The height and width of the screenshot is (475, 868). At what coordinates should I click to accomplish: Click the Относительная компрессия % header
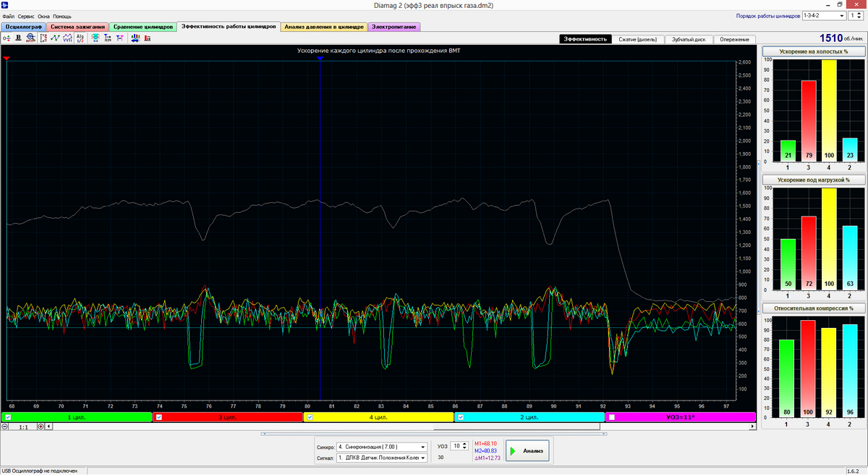(x=813, y=308)
